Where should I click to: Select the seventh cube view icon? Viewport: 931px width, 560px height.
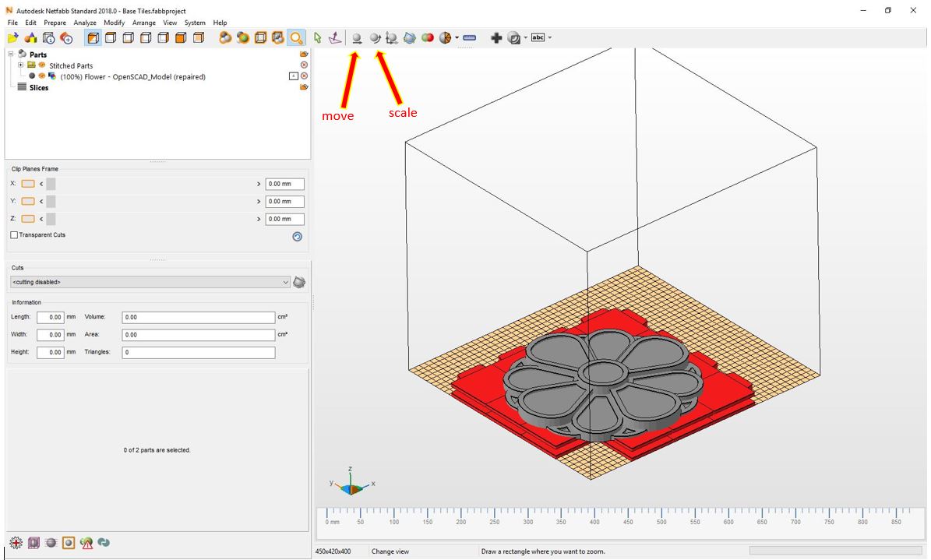pyautogui.click(x=199, y=38)
